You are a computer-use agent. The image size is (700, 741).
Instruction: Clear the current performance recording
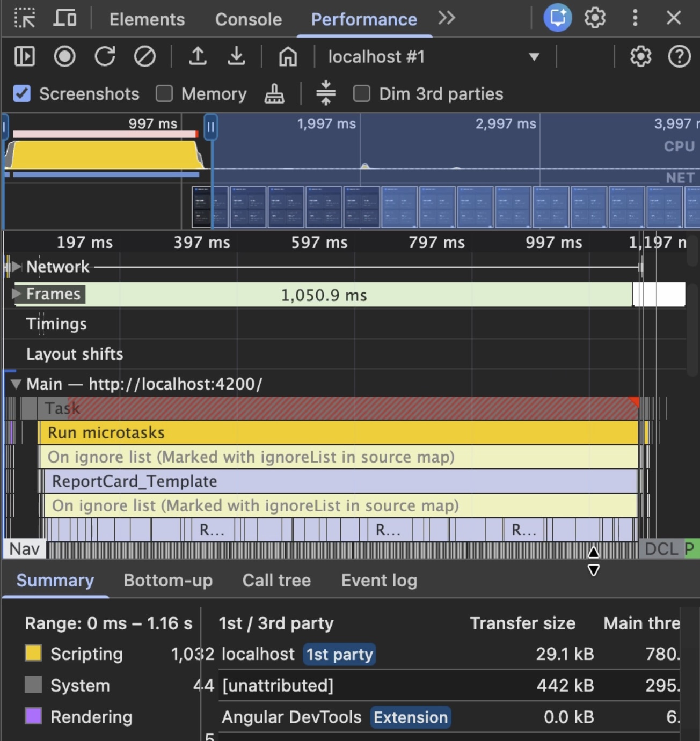click(144, 56)
